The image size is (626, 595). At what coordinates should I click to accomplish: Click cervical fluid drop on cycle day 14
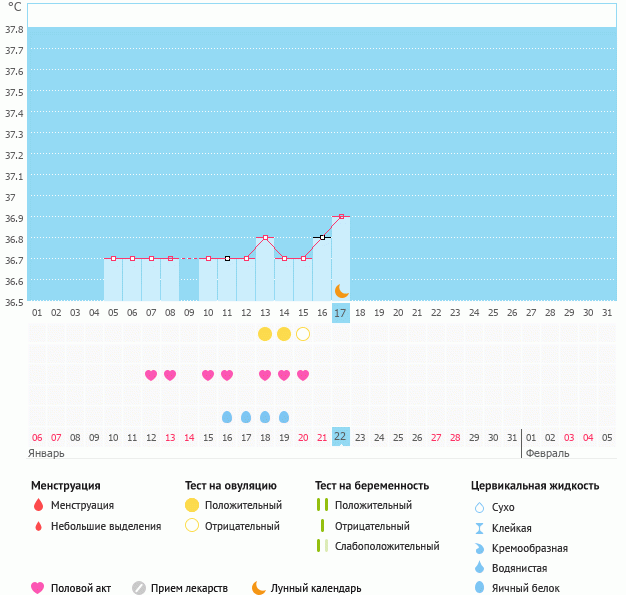284,417
